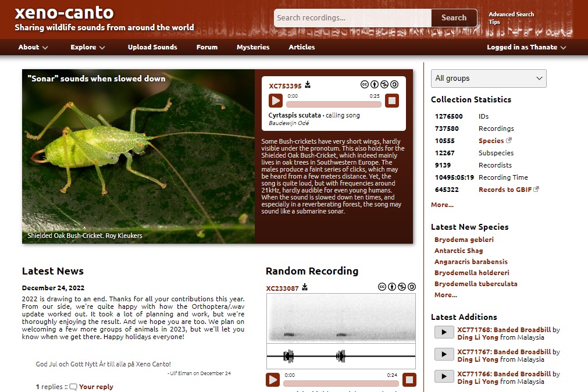
Task: Click the Search recordings input field
Action: pyautogui.click(x=352, y=17)
